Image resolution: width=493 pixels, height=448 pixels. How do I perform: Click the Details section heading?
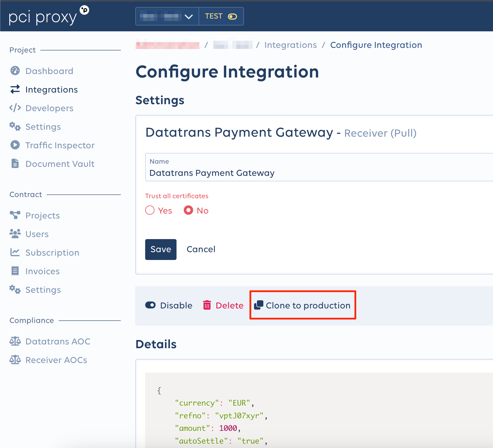click(x=156, y=344)
